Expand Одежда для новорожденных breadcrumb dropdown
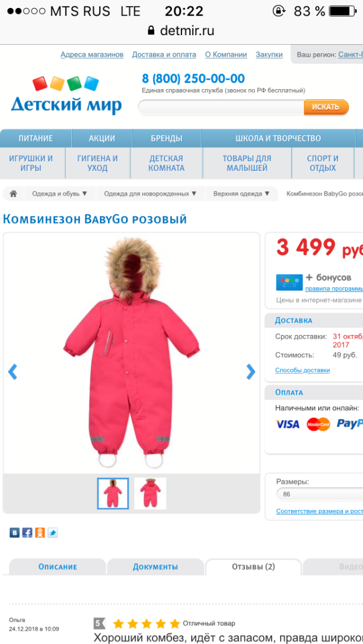 [150, 193]
